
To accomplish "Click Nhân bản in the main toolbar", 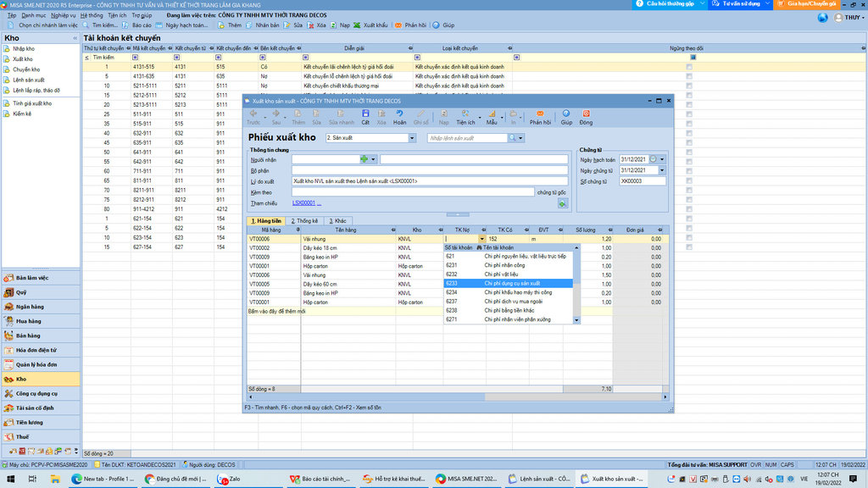I will [263, 25].
